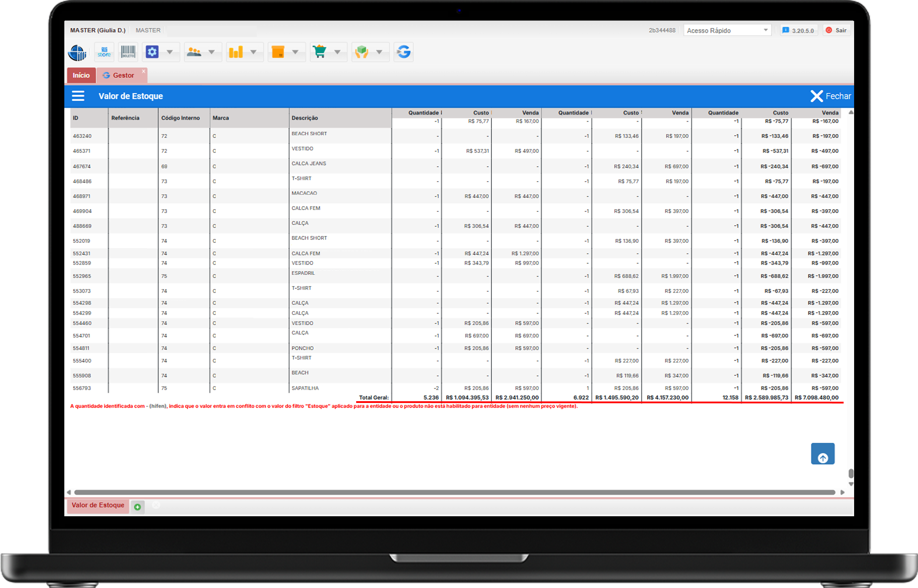Switch to the Início tab
The width and height of the screenshot is (918, 588).
81,75
